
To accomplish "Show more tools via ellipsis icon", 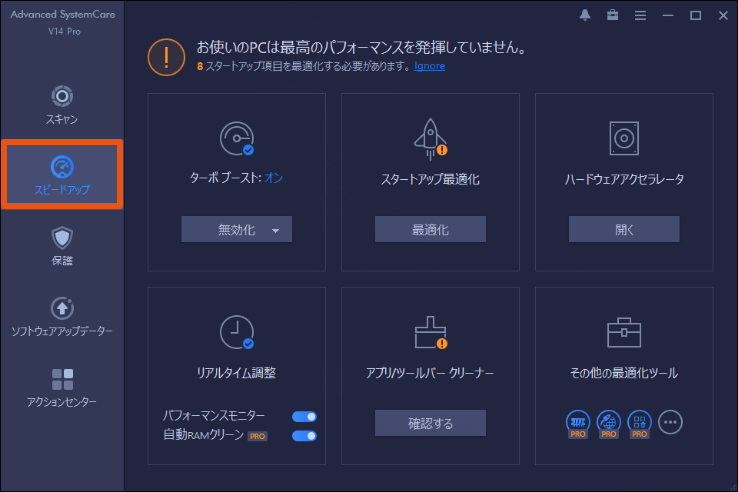I will [x=670, y=422].
